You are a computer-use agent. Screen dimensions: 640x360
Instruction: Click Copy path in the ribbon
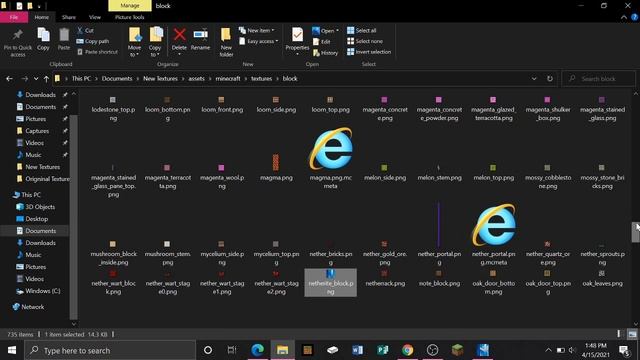[x=93, y=41]
